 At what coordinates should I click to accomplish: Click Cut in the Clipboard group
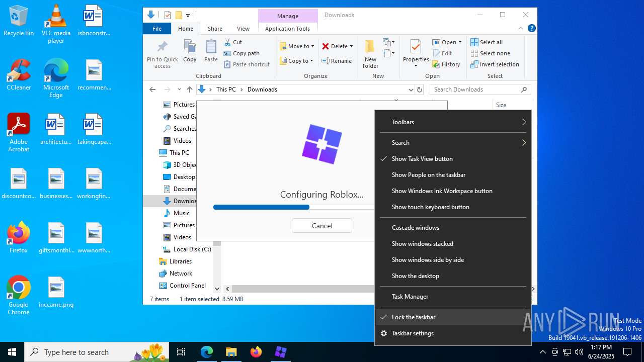pyautogui.click(x=233, y=42)
